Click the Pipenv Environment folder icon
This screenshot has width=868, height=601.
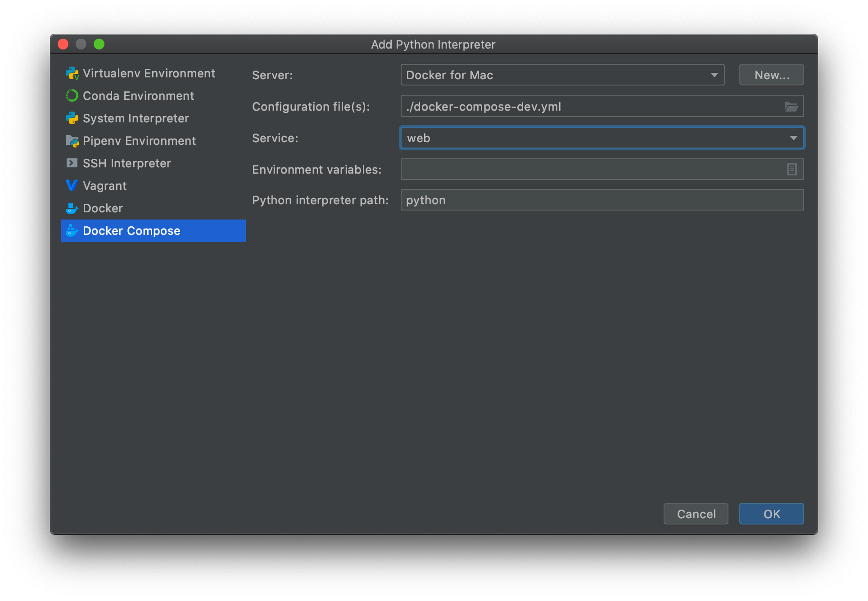click(x=72, y=140)
